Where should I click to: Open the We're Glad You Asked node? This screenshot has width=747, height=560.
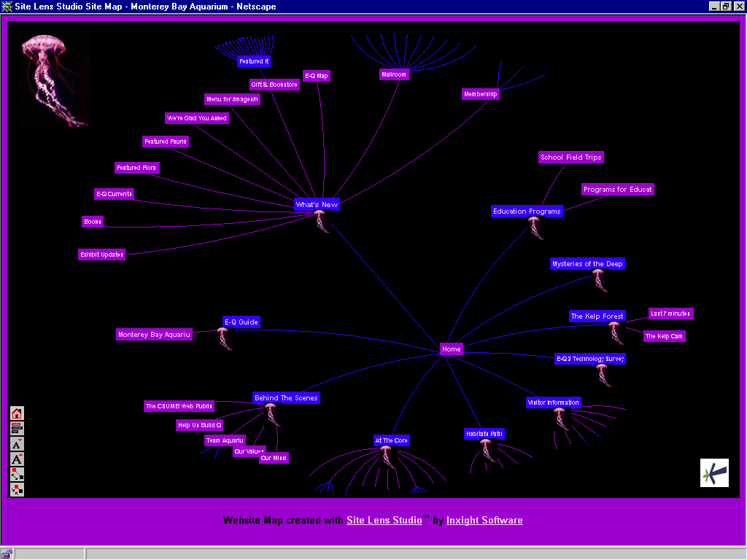197,118
